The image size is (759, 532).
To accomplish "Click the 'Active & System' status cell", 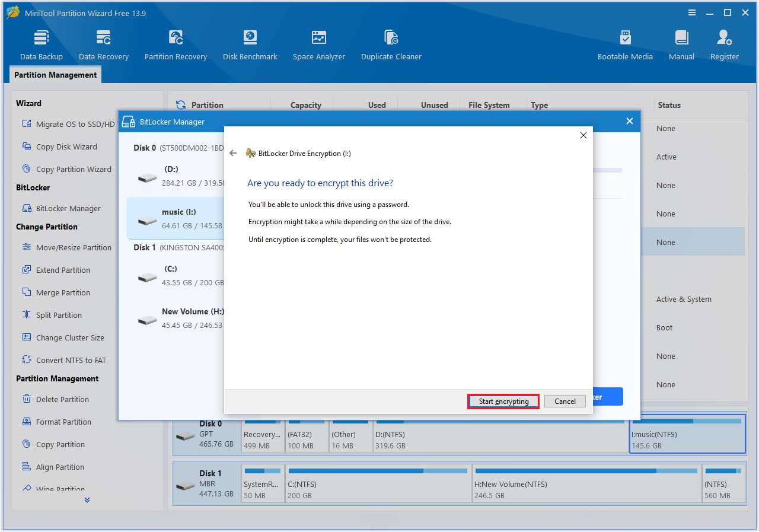I will click(684, 299).
